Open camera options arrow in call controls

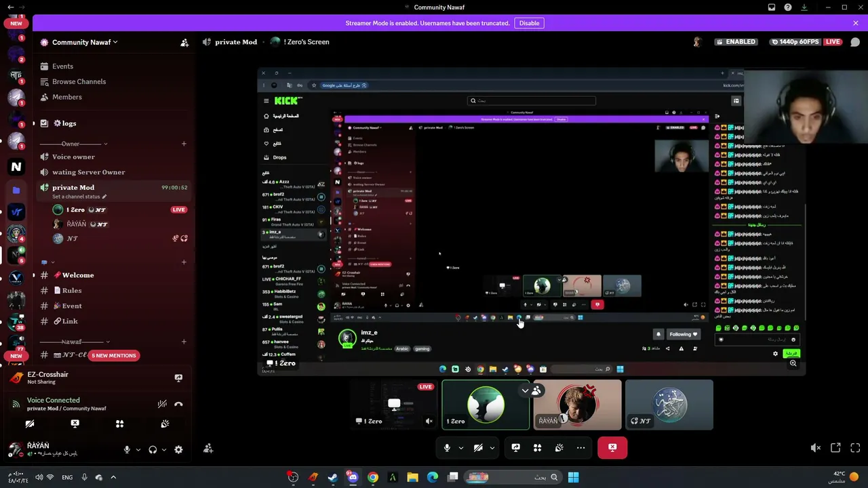(x=492, y=448)
